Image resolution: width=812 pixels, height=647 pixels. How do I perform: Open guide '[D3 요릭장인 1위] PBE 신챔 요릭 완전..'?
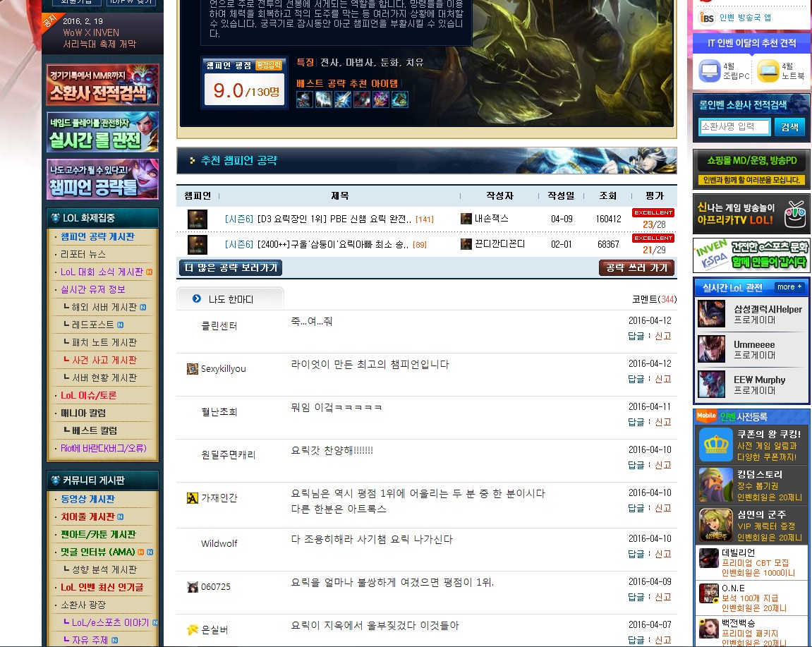click(x=334, y=219)
